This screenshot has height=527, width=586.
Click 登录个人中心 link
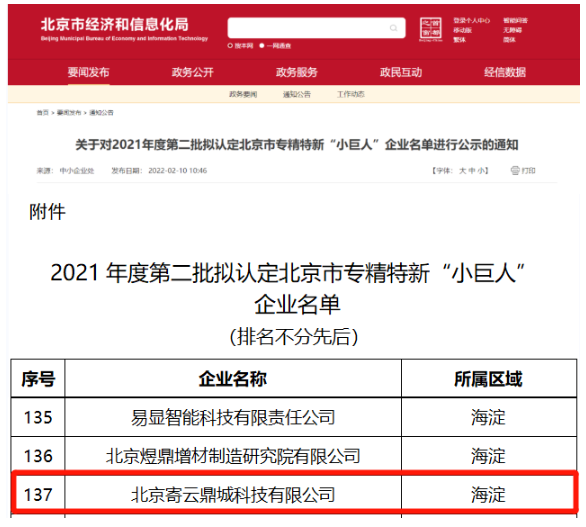pyautogui.click(x=472, y=21)
